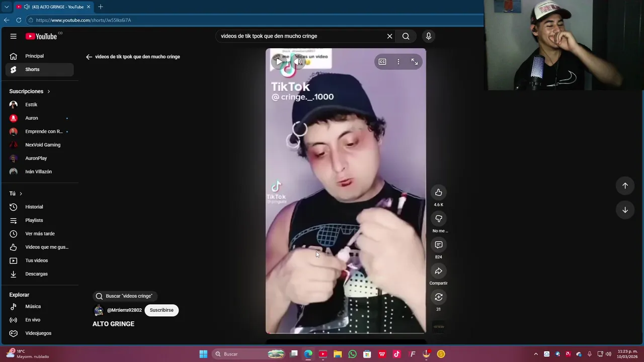Start voice search with the microphone
644x362 pixels.
429,36
